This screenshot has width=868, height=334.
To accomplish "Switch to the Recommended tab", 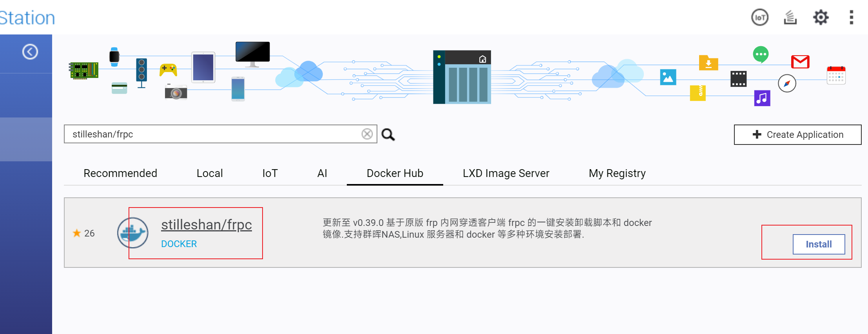I will (120, 173).
